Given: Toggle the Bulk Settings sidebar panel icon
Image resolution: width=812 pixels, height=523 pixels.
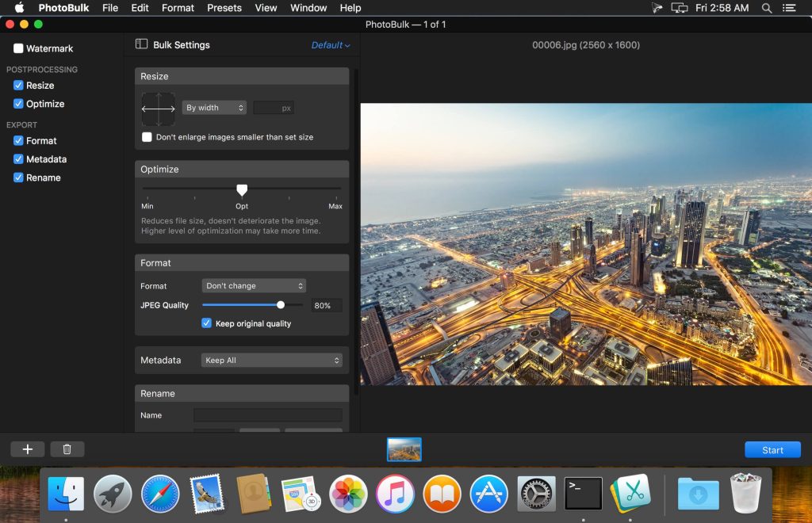Looking at the screenshot, I should pos(141,44).
